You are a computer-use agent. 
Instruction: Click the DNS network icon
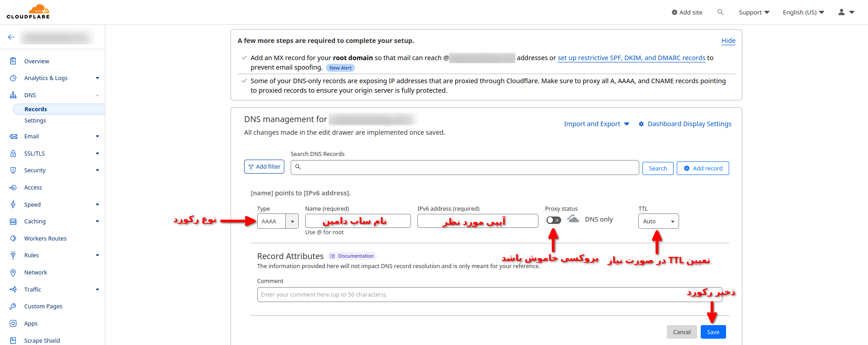[13, 95]
